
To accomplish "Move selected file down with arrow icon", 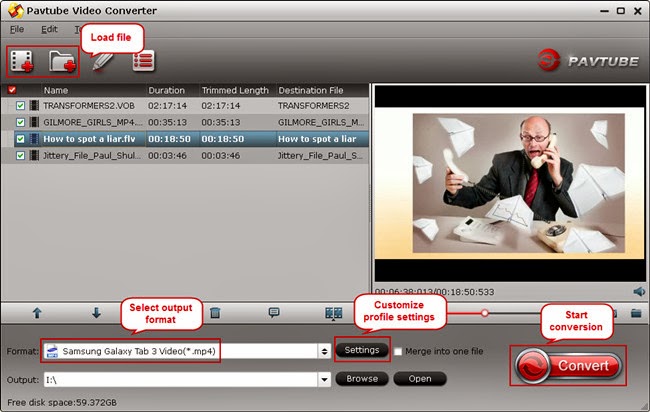I will point(96,313).
